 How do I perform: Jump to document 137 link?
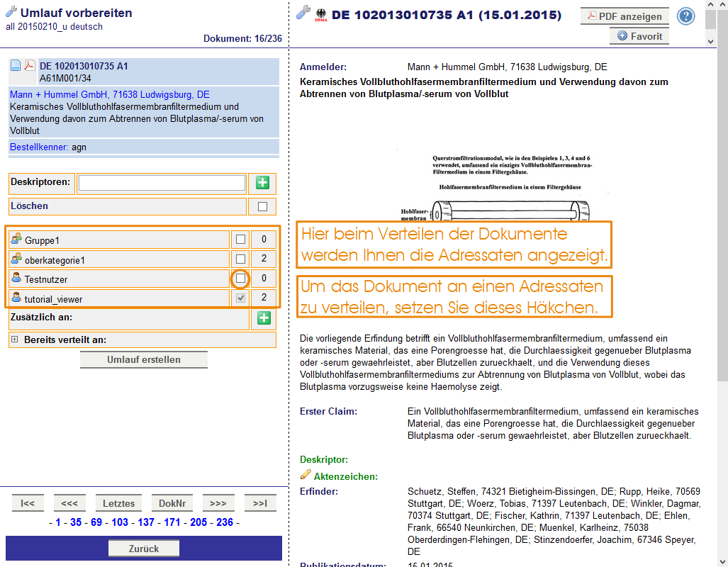(x=146, y=522)
